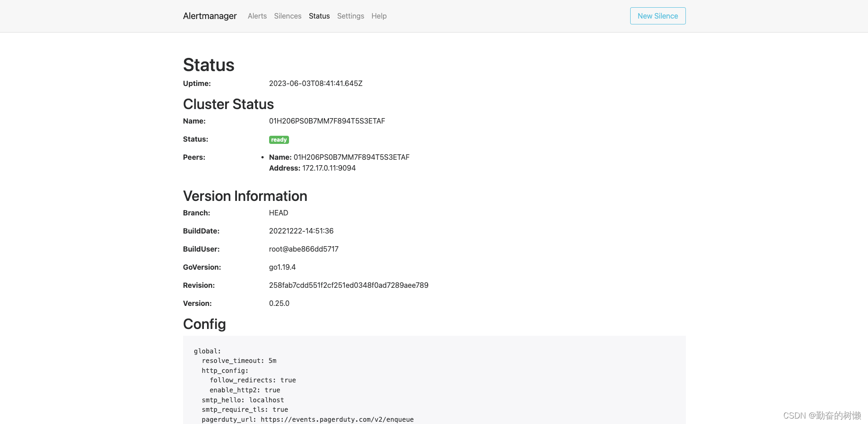This screenshot has height=424, width=868.
Task: Click the peer address 172.17.0.11:9094
Action: [329, 168]
